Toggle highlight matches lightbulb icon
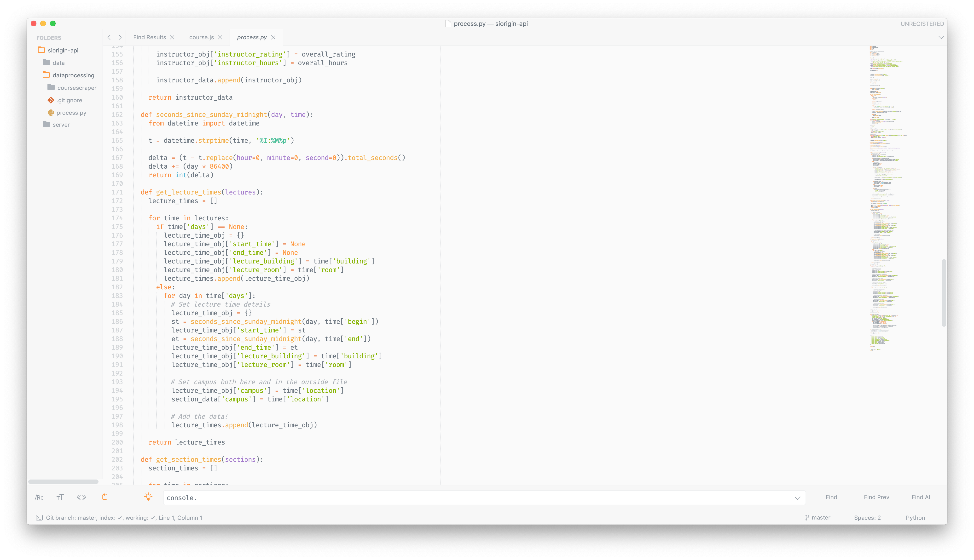 148,497
